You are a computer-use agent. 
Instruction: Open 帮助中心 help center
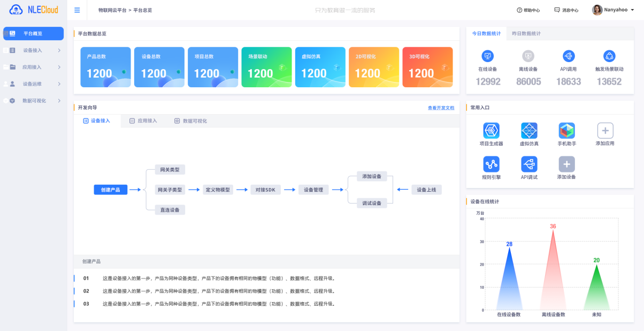tap(528, 10)
